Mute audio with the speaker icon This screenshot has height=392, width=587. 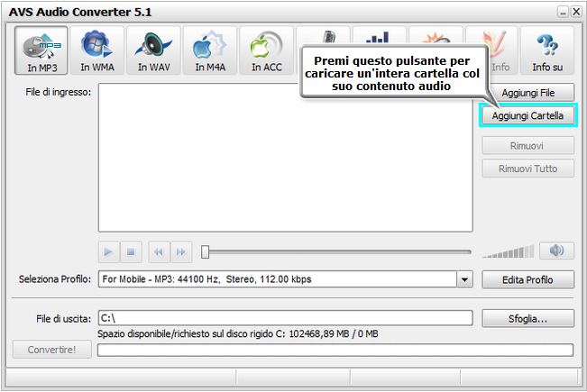tap(556, 251)
